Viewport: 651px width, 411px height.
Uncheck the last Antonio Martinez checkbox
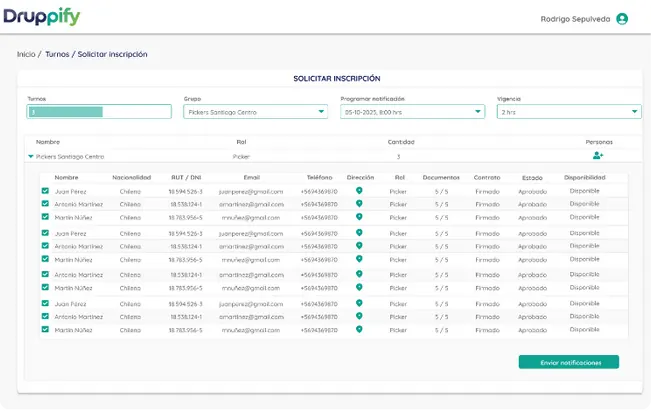click(x=45, y=316)
